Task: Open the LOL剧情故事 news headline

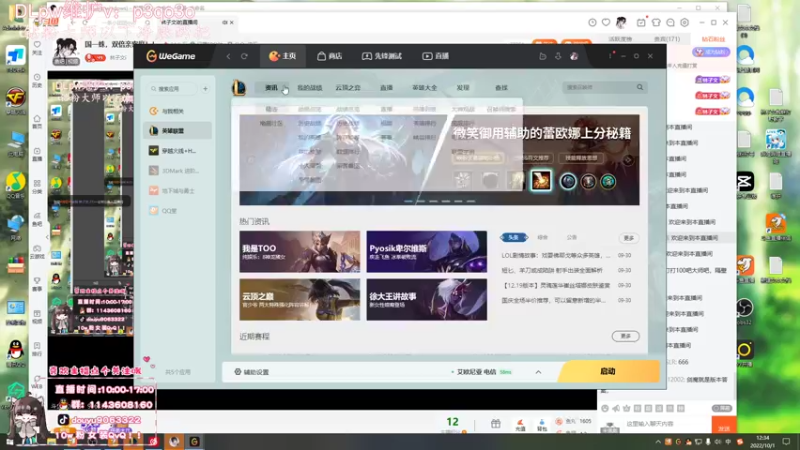Action: [x=556, y=255]
